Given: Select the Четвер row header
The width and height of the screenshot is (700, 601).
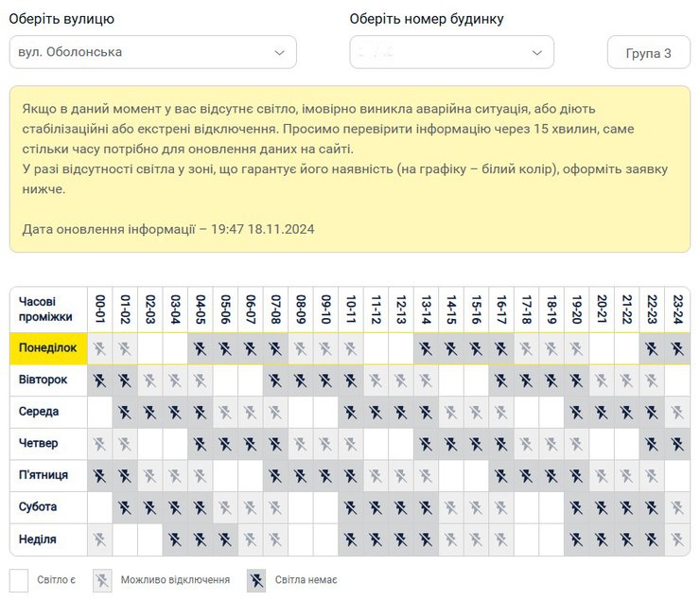Looking at the screenshot, I should pyautogui.click(x=48, y=444).
